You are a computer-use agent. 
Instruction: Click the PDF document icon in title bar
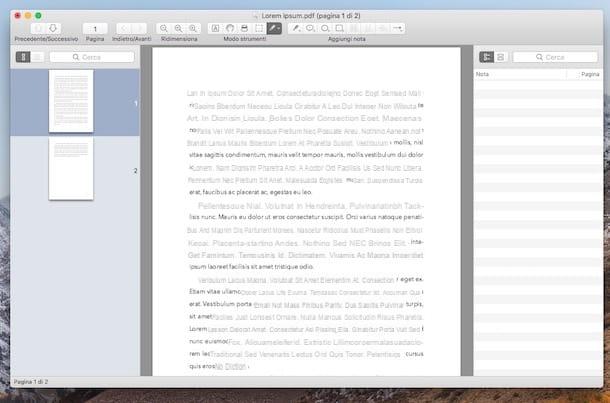point(256,16)
